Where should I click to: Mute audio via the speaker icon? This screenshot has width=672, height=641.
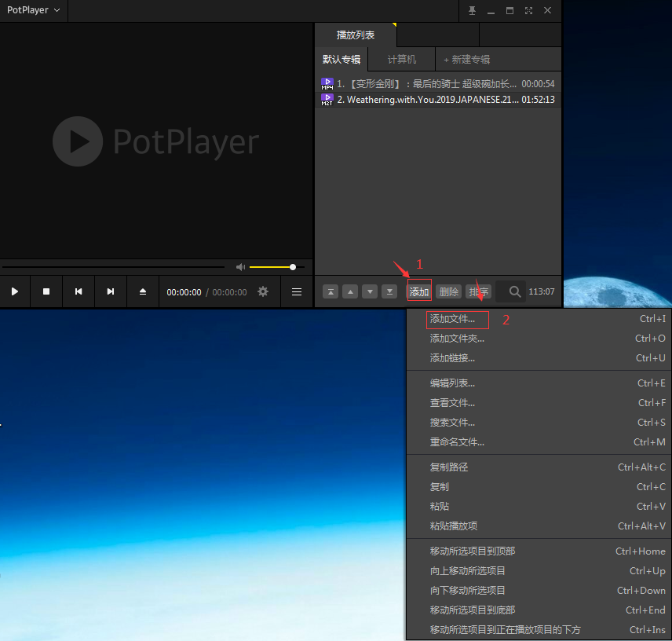[x=240, y=267]
